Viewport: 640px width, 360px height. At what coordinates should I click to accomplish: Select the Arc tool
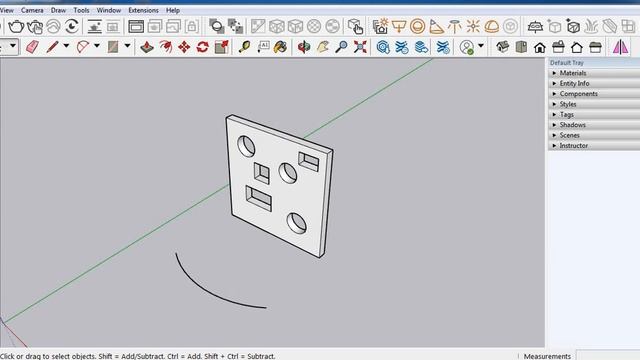83,47
